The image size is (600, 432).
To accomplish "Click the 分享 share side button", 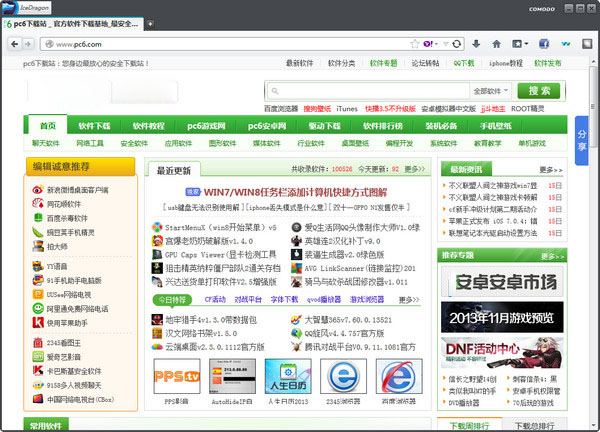I will [x=583, y=145].
